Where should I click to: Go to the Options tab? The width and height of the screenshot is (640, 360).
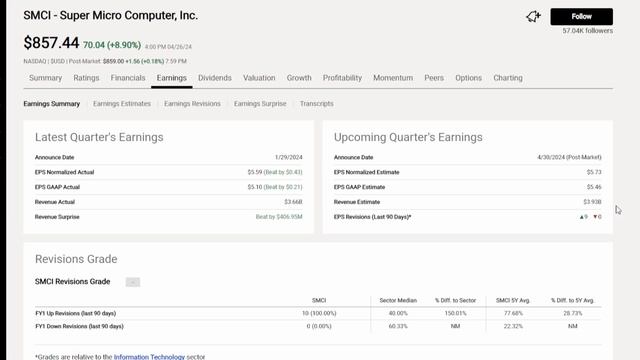coord(468,78)
